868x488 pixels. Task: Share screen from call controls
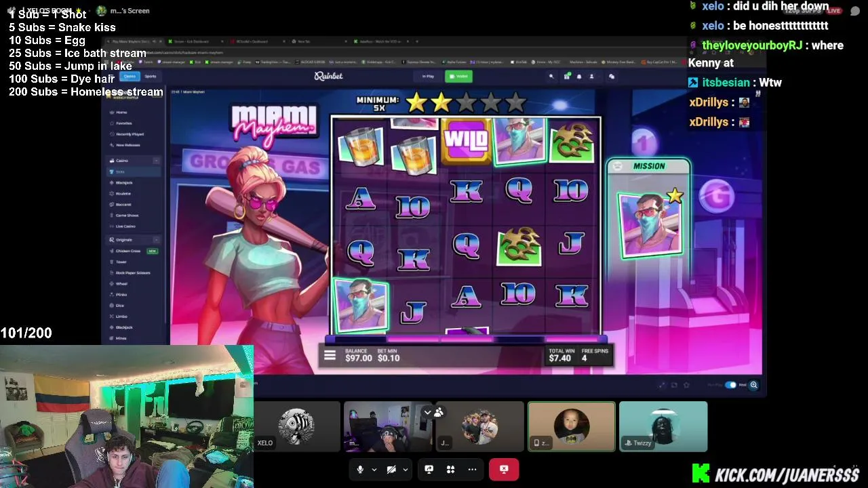[429, 469]
